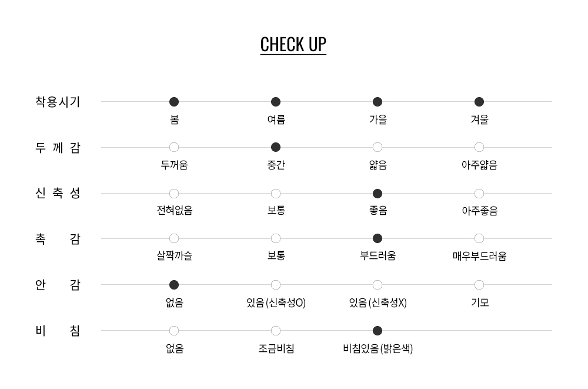Pick 전혀없음 circle in 신축성 row

tap(174, 194)
